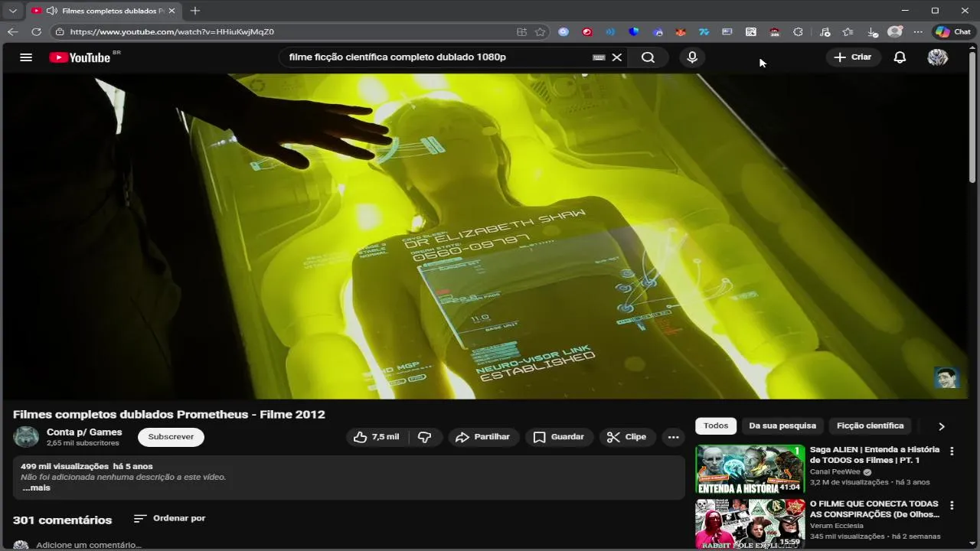This screenshot has height=551, width=980.
Task: Open the browser Downloads icon
Action: (x=872, y=32)
